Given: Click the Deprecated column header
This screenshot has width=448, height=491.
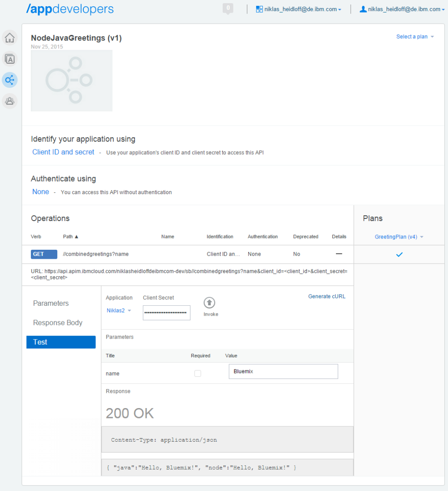Looking at the screenshot, I should pos(306,236).
